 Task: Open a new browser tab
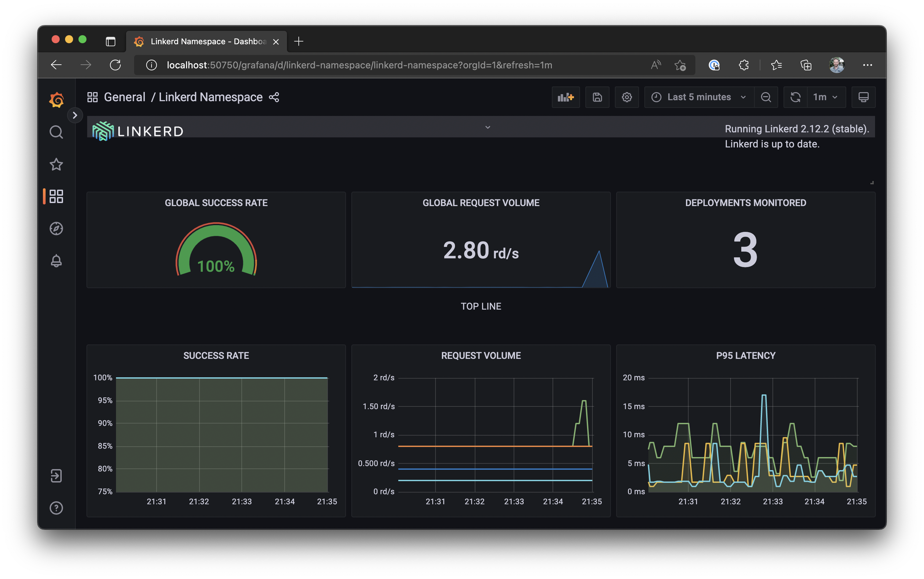(x=299, y=41)
